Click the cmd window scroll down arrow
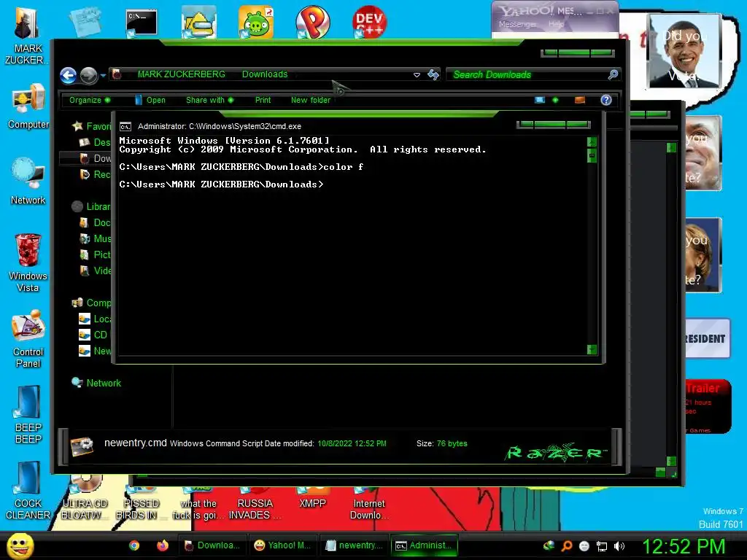 pyautogui.click(x=592, y=349)
